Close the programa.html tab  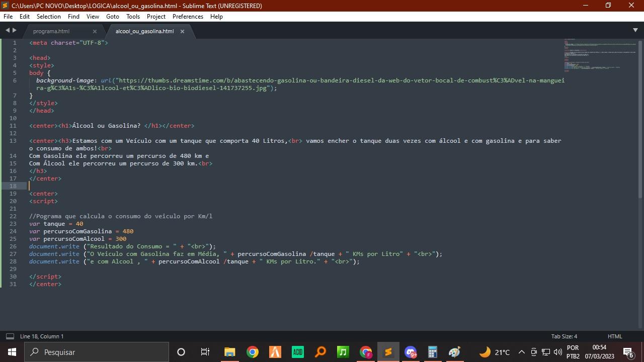tap(95, 31)
